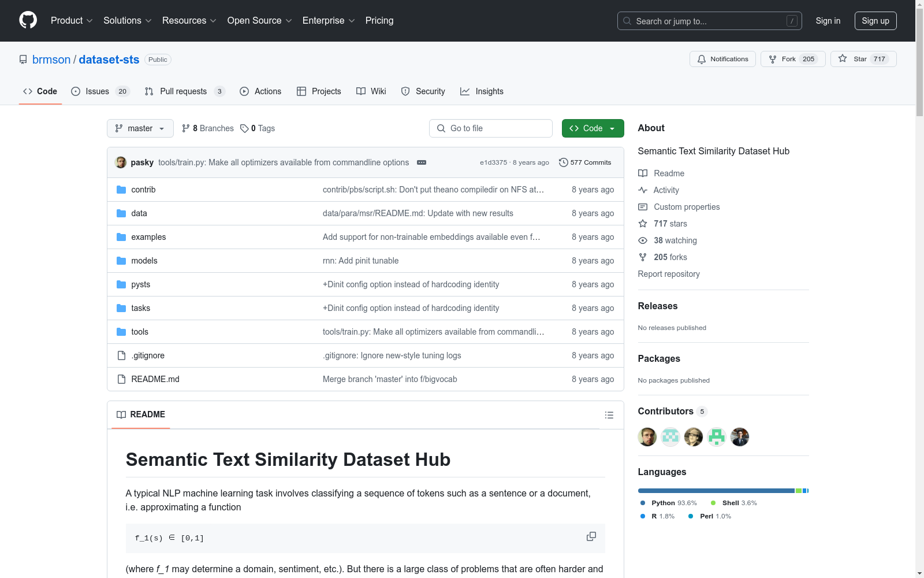Click Report repository link
This screenshot has width=924, height=578.
(669, 274)
